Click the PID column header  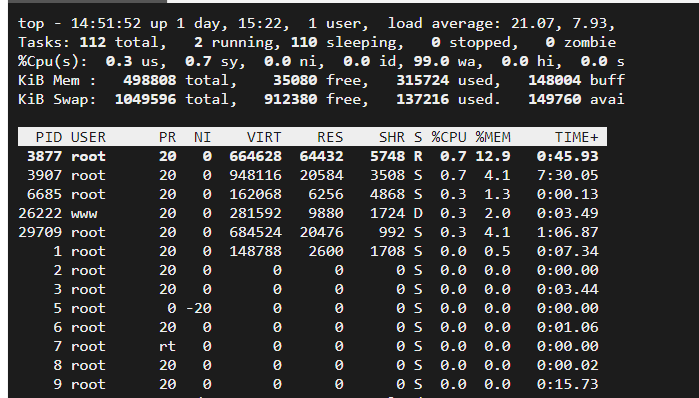(x=49, y=137)
